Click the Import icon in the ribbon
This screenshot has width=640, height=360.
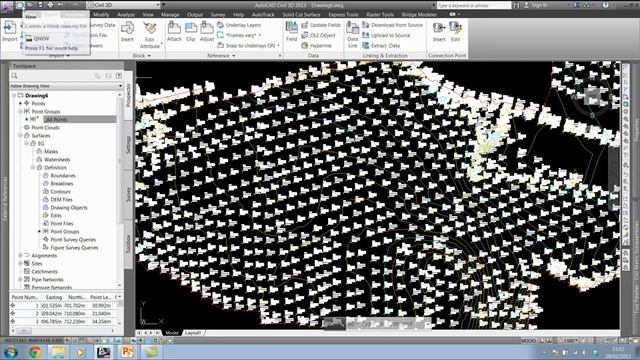(x=9, y=31)
